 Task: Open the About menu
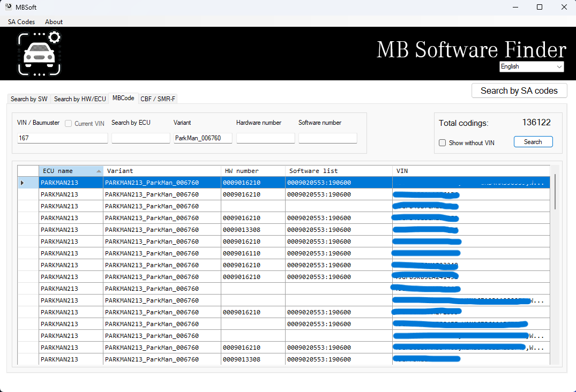click(x=54, y=22)
